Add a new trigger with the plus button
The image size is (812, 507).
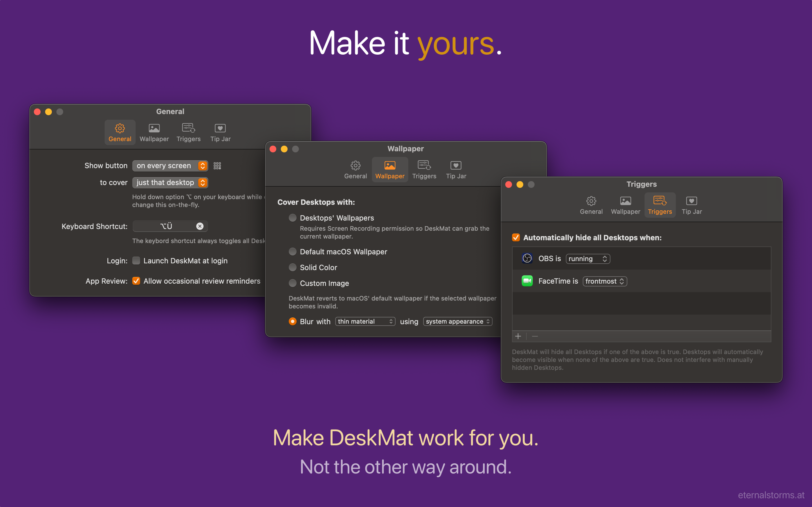tap(518, 336)
